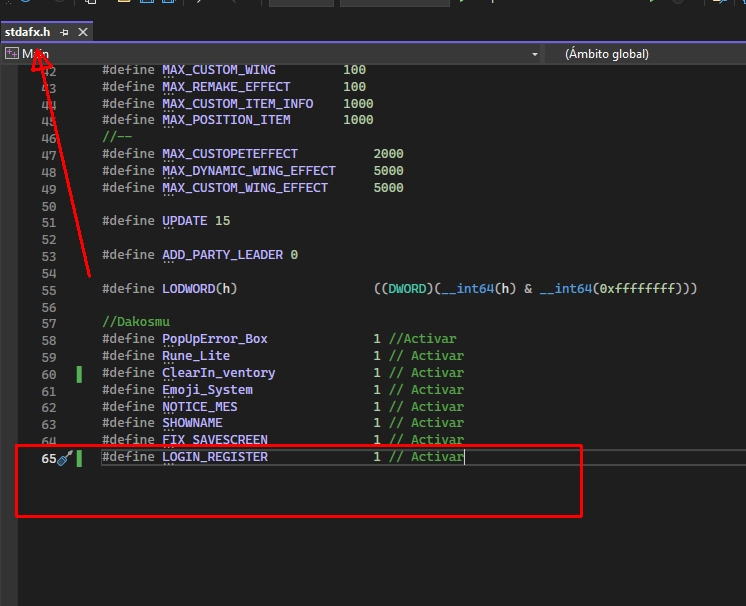Close the stdafx.h tab
The height and width of the screenshot is (606, 746).
tap(83, 32)
